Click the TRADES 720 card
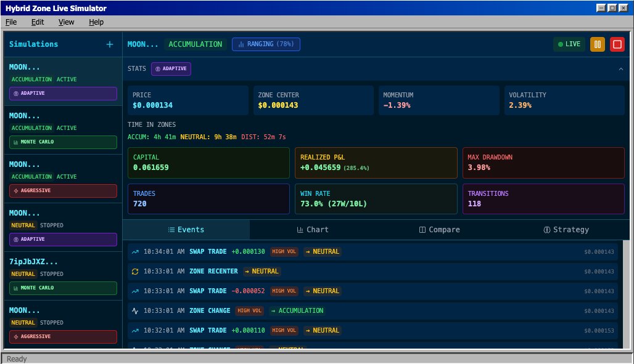 pos(208,199)
